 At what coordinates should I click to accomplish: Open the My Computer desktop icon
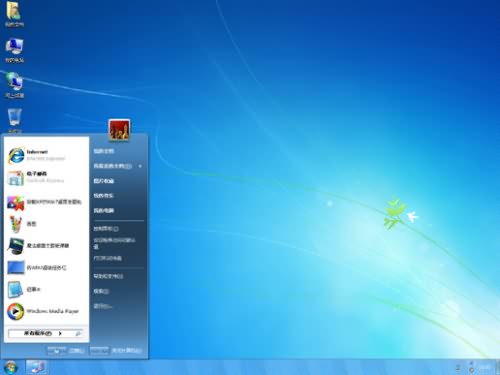pos(14,50)
